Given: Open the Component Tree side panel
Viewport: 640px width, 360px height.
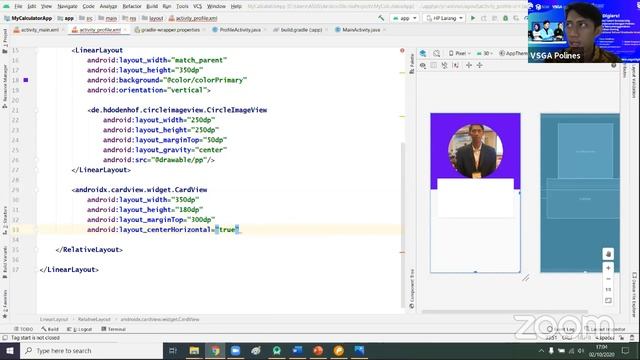Looking at the screenshot, I should click(x=411, y=288).
